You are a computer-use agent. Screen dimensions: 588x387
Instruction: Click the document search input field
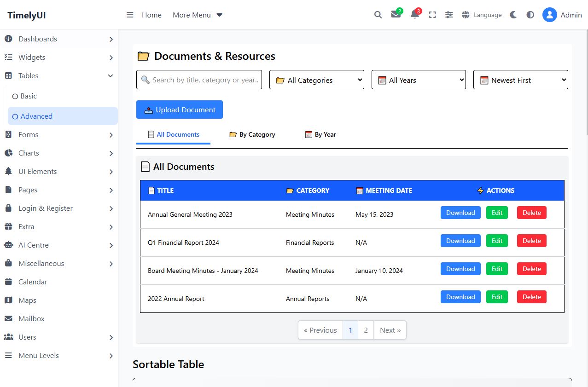199,80
